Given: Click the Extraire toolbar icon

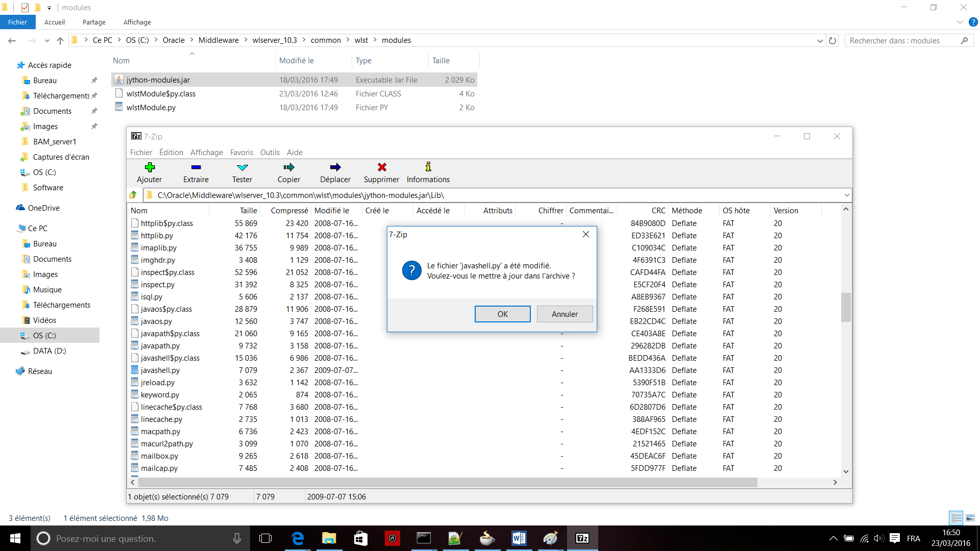Looking at the screenshot, I should coord(196,167).
